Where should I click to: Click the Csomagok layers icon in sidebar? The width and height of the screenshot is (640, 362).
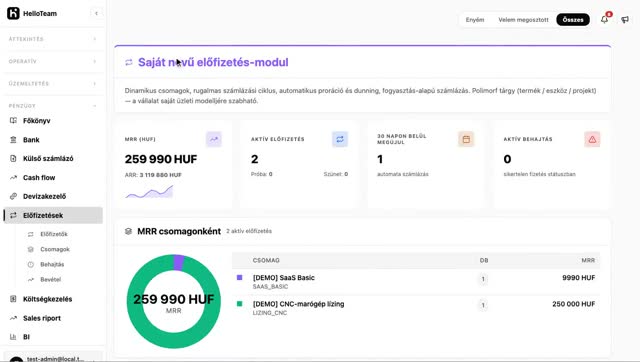pos(31,249)
